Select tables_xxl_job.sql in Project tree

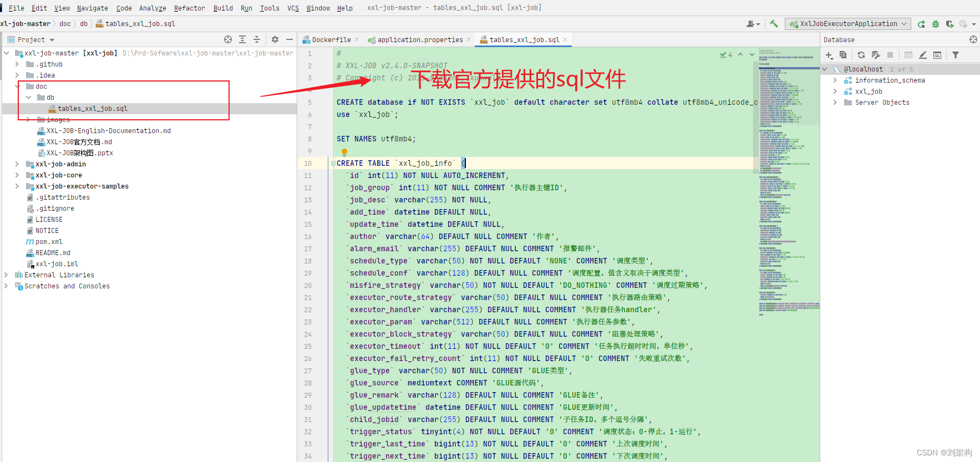[x=93, y=109]
